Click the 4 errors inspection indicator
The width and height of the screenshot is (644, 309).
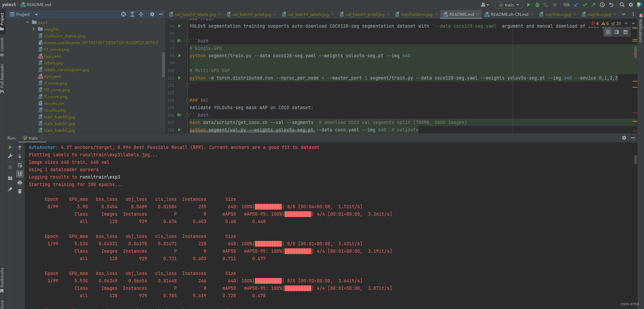[595, 23]
